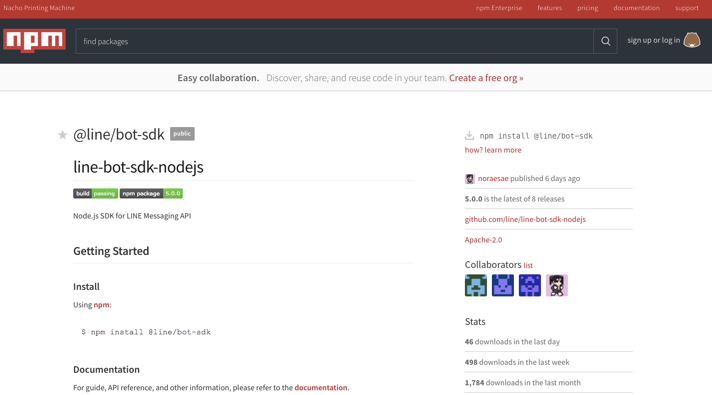Click '$ npm install @line/bot-sdk' code block

[146, 332]
